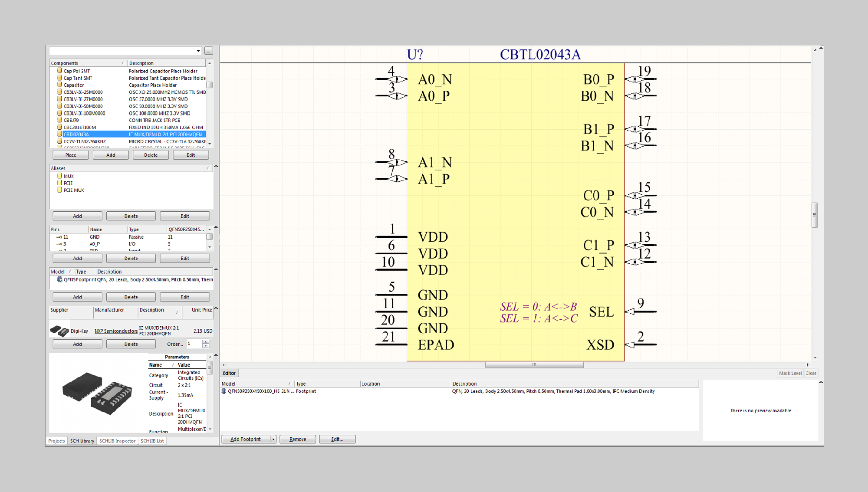Select QFN50P250X450X100 footprint row in editor

460,391
